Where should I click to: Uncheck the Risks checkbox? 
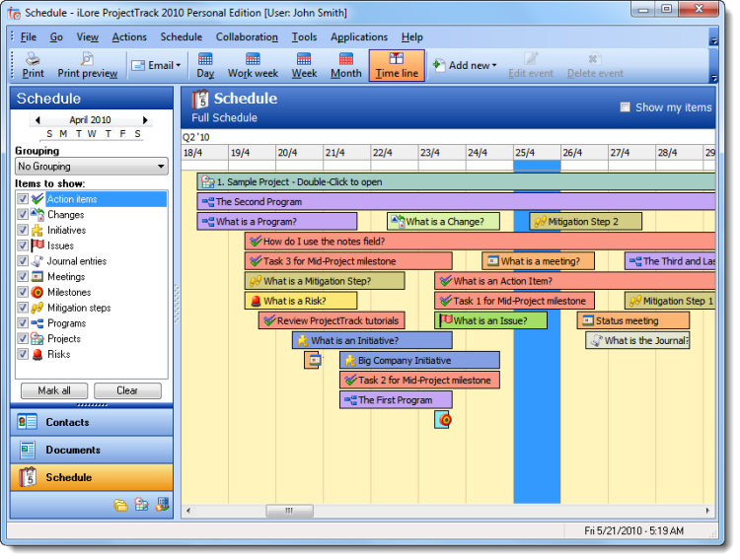(x=23, y=354)
